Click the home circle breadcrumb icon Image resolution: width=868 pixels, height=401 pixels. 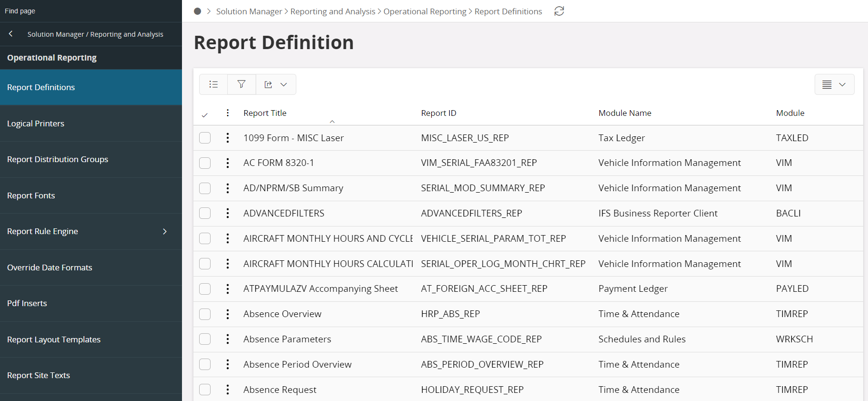[197, 11]
